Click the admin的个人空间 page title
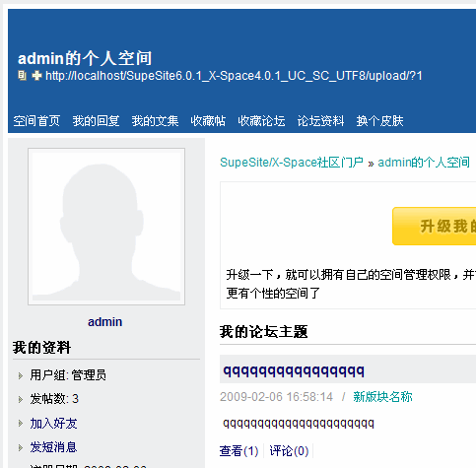Image resolution: width=476 pixels, height=468 pixels. pos(85,58)
